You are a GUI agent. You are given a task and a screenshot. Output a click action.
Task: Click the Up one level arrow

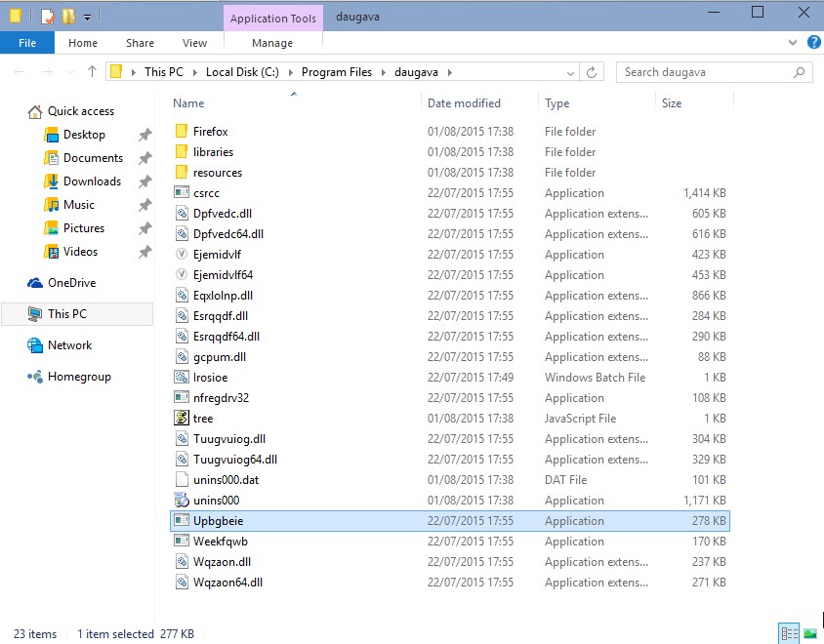[x=93, y=72]
